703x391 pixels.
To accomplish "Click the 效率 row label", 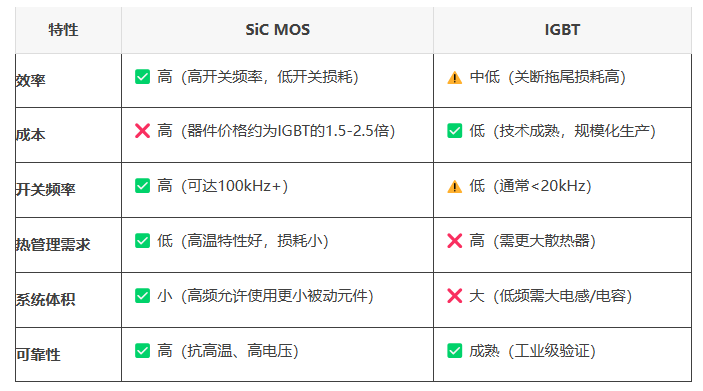I will pos(30,80).
